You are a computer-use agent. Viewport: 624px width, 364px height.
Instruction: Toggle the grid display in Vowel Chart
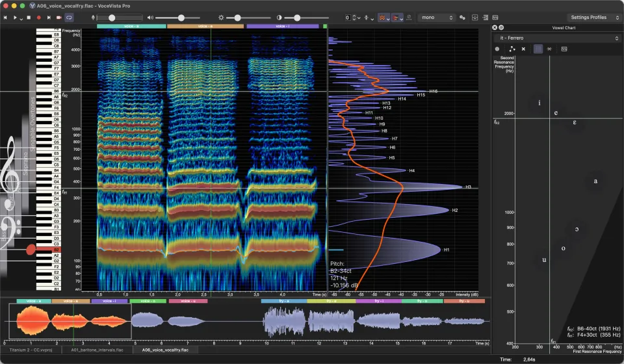pyautogui.click(x=538, y=49)
